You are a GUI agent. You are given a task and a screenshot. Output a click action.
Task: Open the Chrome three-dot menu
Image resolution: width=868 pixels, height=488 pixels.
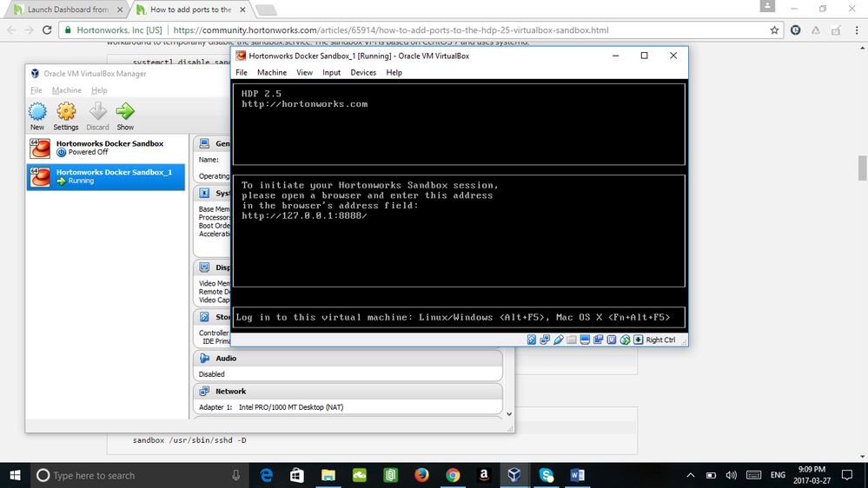[x=857, y=30]
